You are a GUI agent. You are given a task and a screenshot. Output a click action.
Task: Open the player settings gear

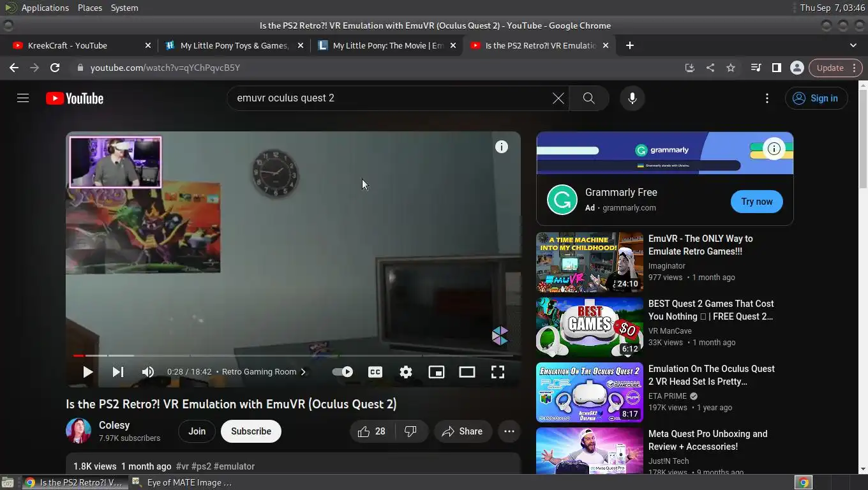(406, 372)
